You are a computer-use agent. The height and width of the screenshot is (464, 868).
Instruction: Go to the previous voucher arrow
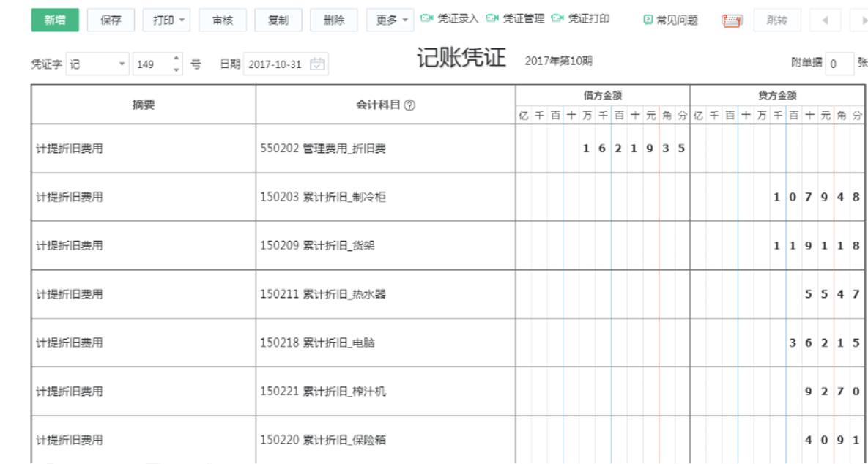(x=826, y=20)
